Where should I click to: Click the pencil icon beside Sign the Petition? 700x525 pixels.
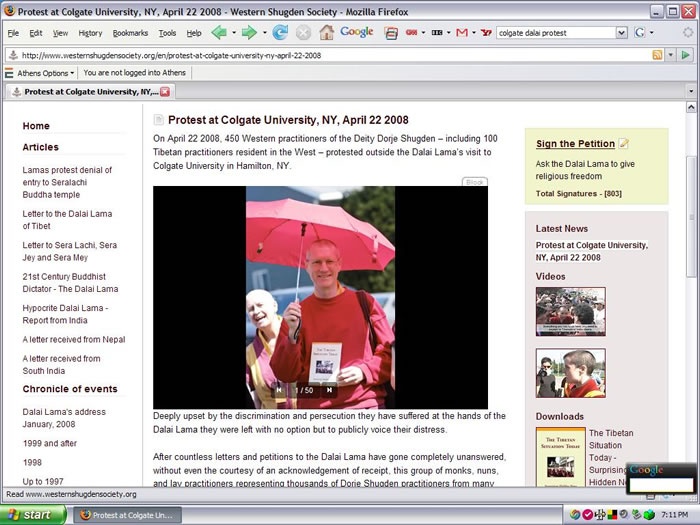(x=624, y=143)
